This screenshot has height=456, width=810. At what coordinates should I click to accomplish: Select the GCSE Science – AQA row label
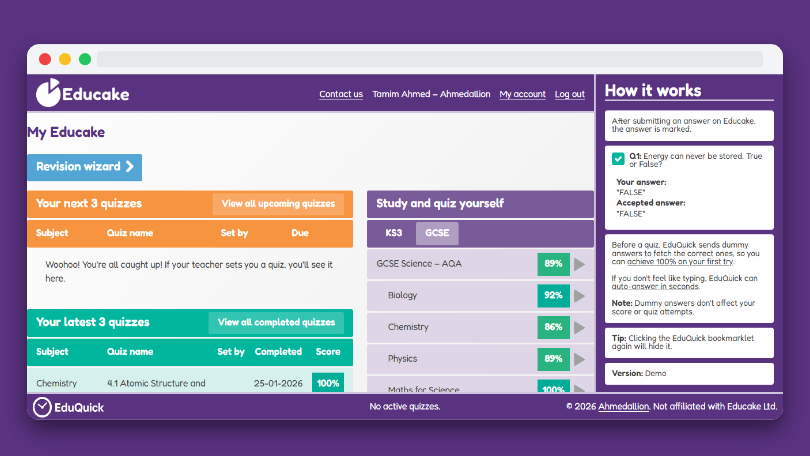419,263
